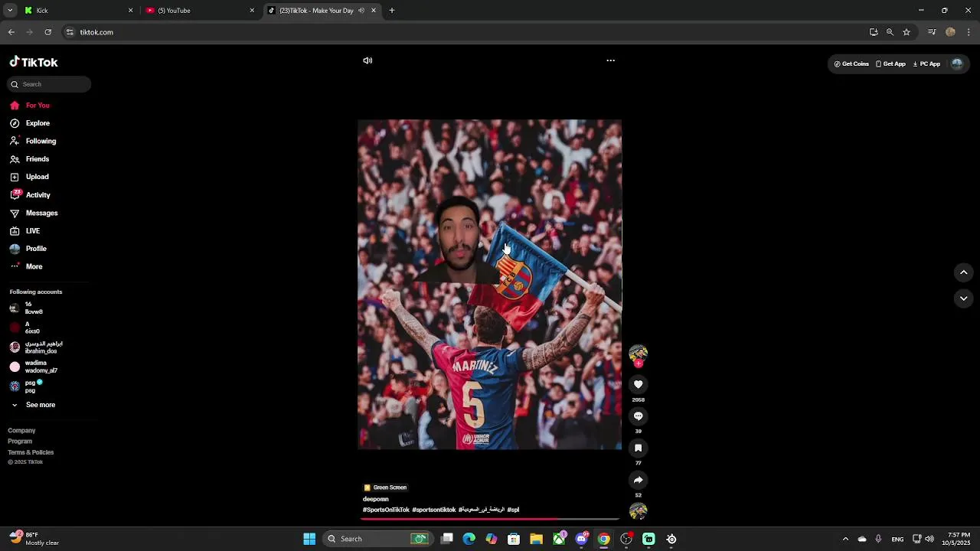This screenshot has height=551, width=980.
Task: Click the #spl hashtag
Action: [x=513, y=510]
